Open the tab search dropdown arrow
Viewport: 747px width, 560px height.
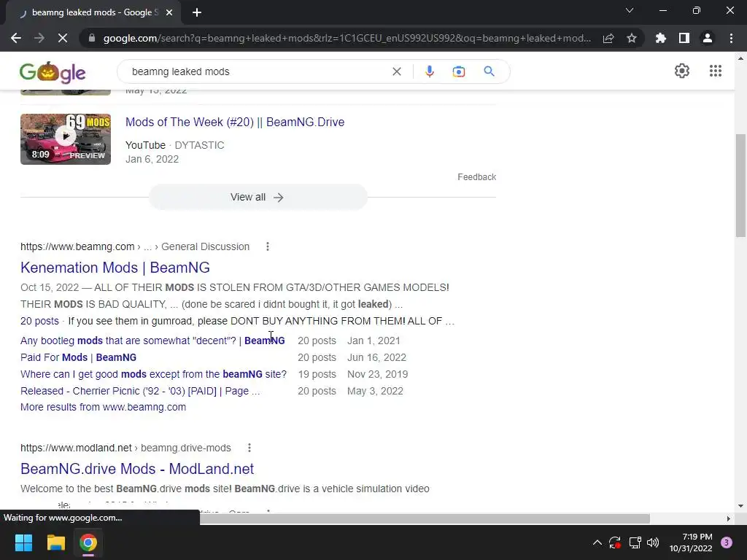pos(630,10)
